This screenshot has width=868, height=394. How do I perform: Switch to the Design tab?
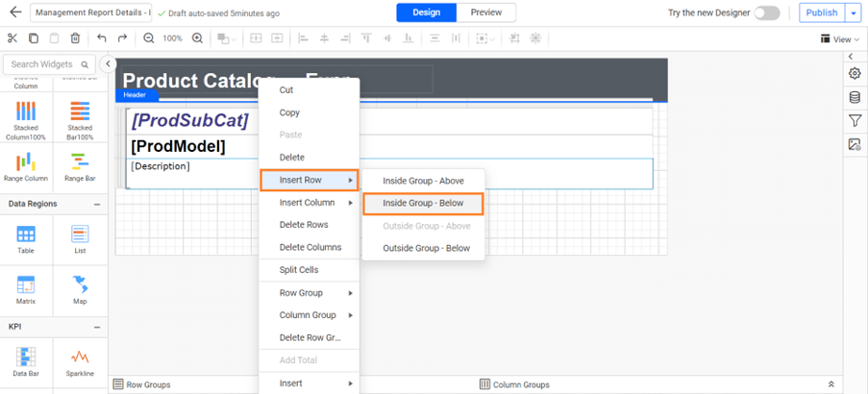pyautogui.click(x=426, y=12)
